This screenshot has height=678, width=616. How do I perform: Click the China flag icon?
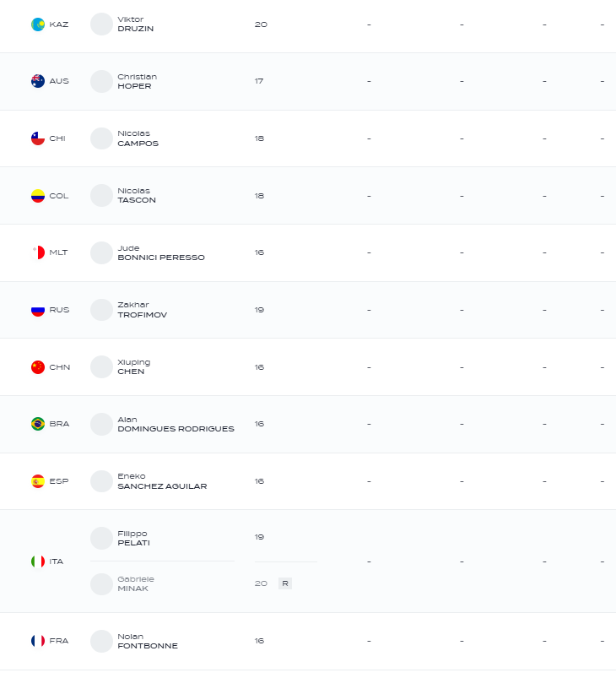point(38,367)
